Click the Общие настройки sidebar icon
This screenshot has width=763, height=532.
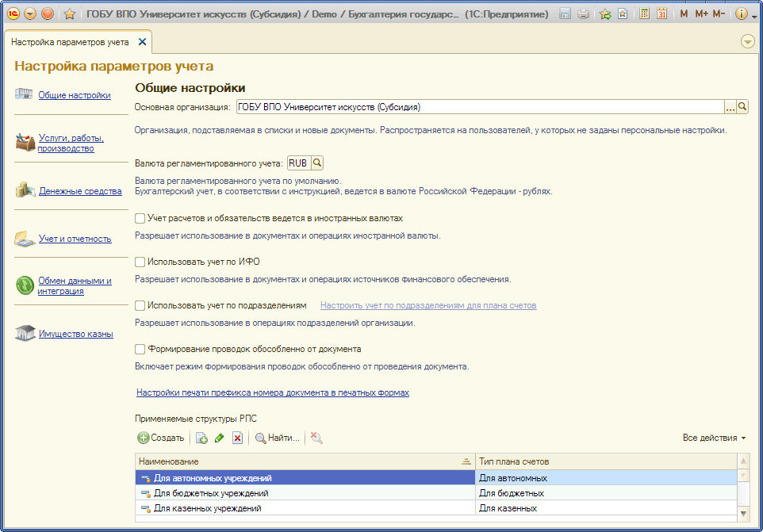(x=24, y=94)
